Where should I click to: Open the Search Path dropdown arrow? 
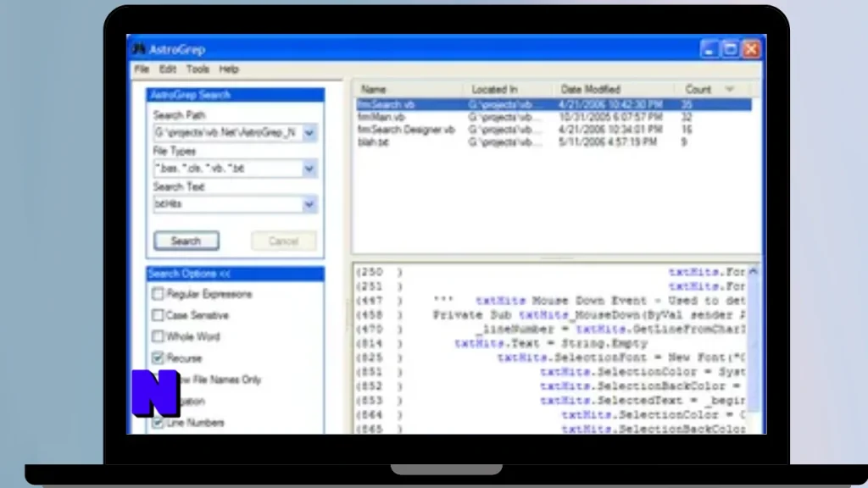[309, 133]
